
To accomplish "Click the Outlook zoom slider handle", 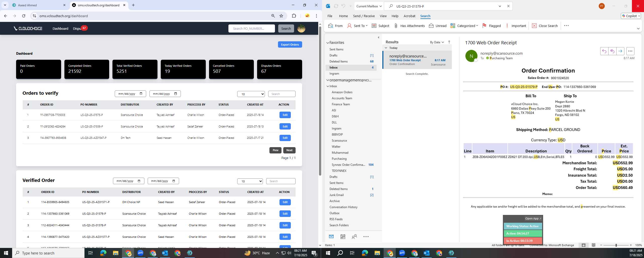I will 616,245.
